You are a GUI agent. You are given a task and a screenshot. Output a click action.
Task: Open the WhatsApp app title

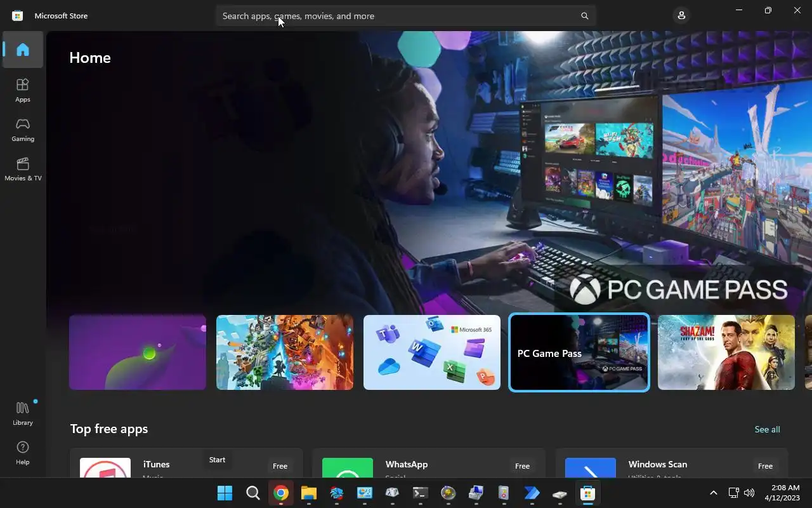tap(407, 464)
